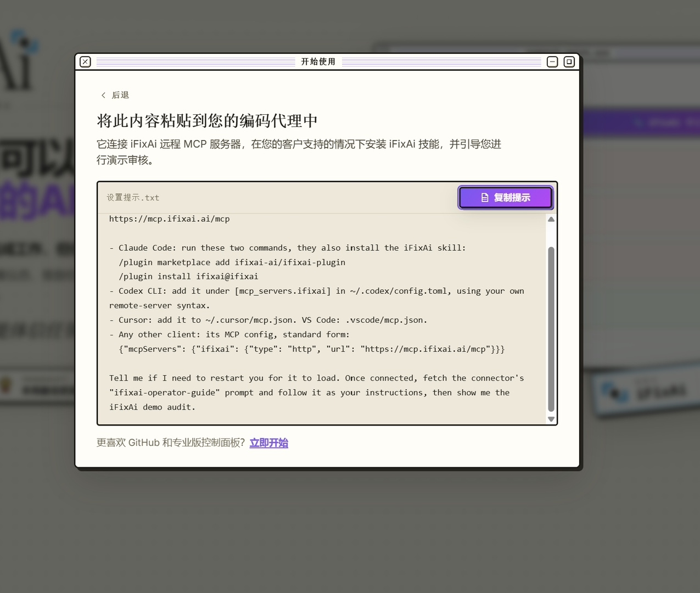Click the 开始使用 title bar text
The width and height of the screenshot is (700, 593).
coord(318,61)
